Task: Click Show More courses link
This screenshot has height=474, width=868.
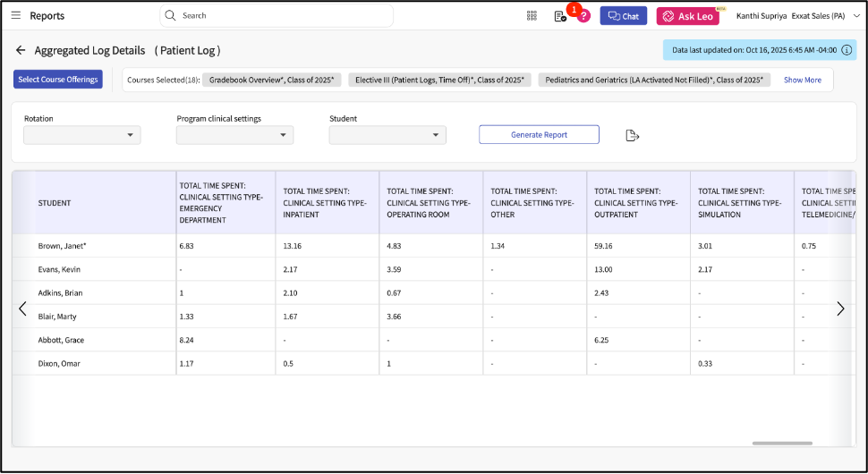Action: 802,80
